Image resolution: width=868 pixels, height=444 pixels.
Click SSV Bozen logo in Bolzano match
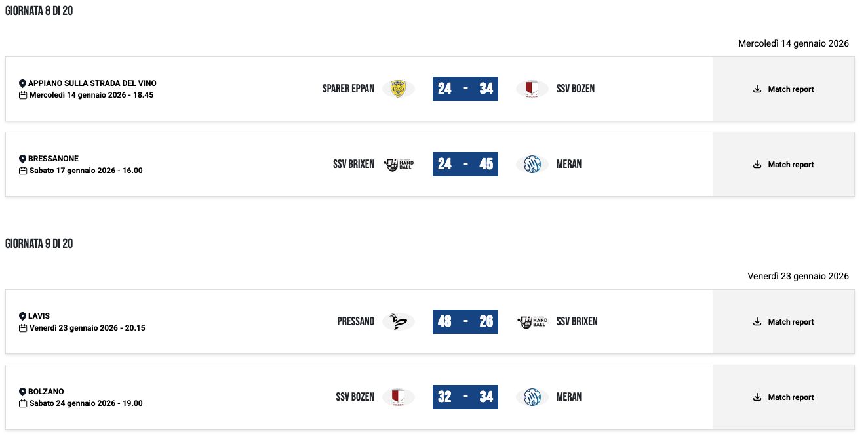pos(398,397)
